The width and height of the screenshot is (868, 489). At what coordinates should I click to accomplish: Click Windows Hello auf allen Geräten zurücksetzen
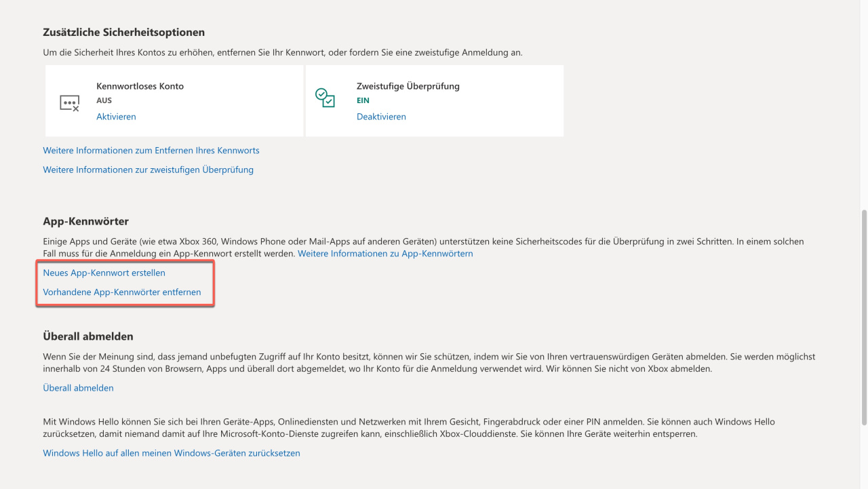pos(172,453)
